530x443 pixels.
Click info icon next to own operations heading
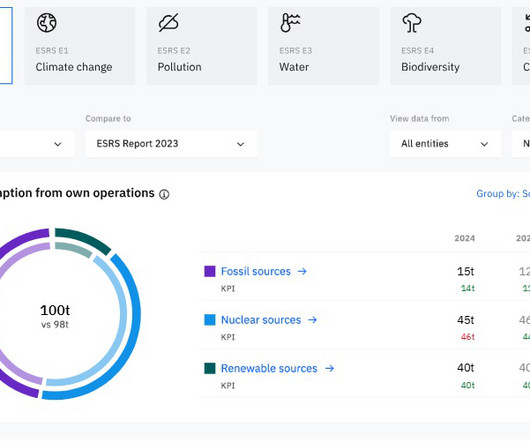pyautogui.click(x=164, y=194)
